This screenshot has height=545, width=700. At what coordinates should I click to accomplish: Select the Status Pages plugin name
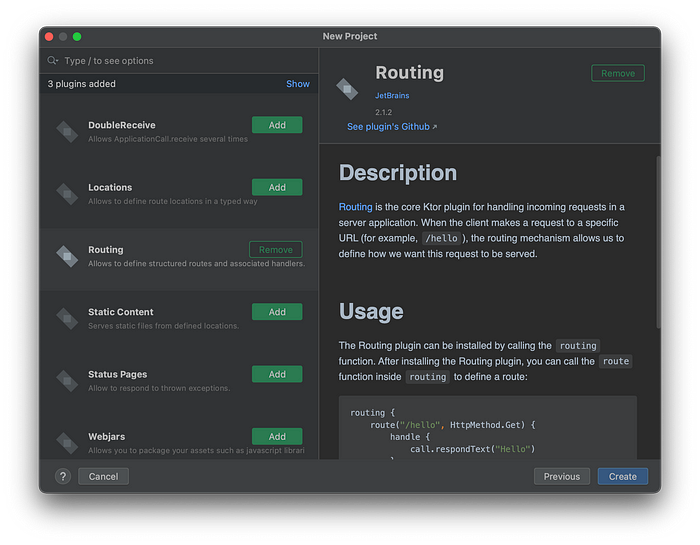click(x=117, y=374)
